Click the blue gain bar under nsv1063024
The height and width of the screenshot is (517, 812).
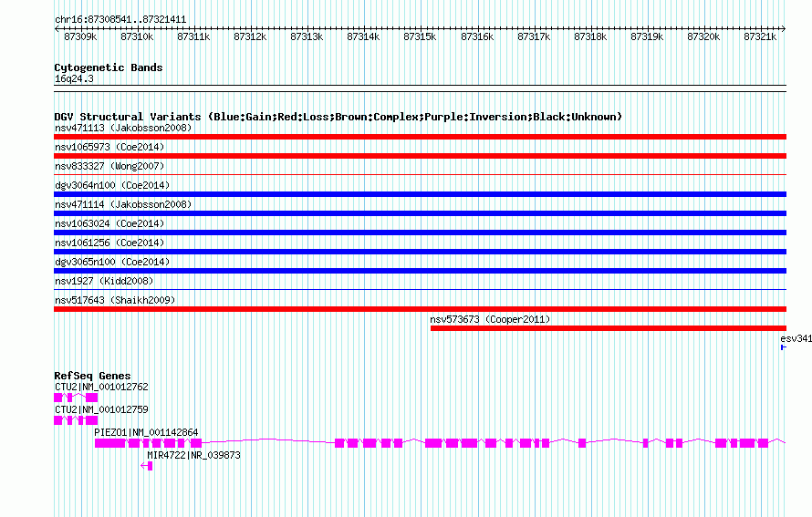point(420,233)
